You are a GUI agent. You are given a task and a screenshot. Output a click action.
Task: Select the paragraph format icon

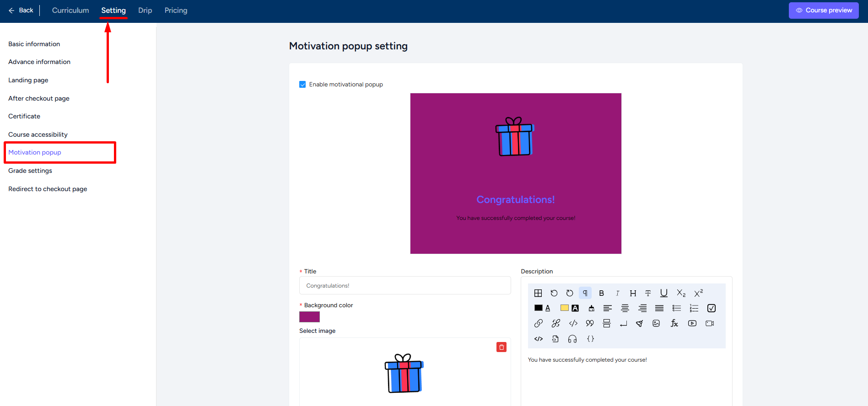585,293
